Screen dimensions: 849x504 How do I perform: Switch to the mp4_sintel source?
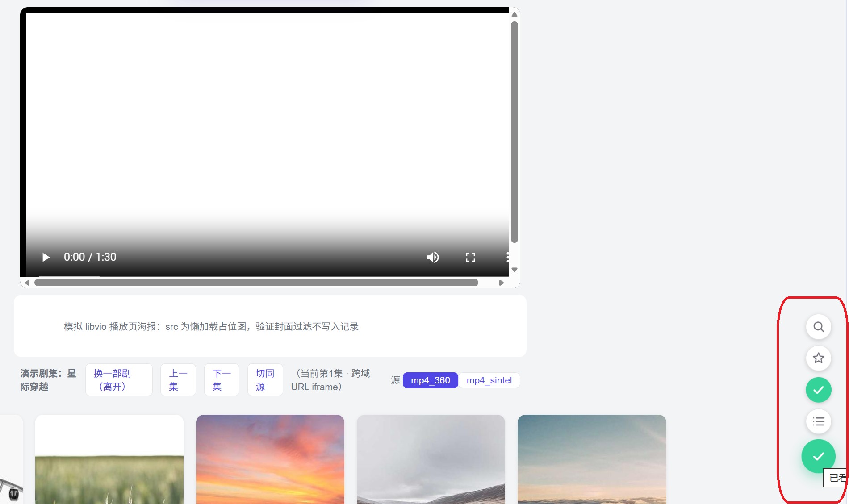coord(489,380)
